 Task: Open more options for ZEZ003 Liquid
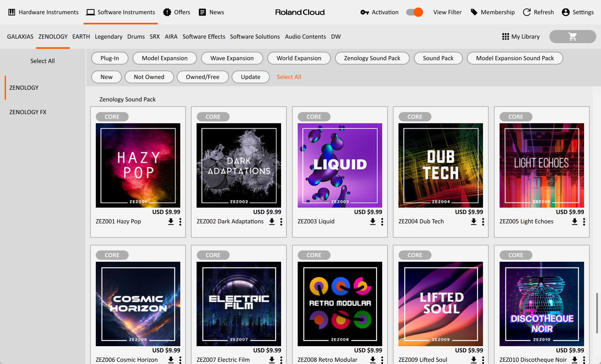(x=382, y=222)
